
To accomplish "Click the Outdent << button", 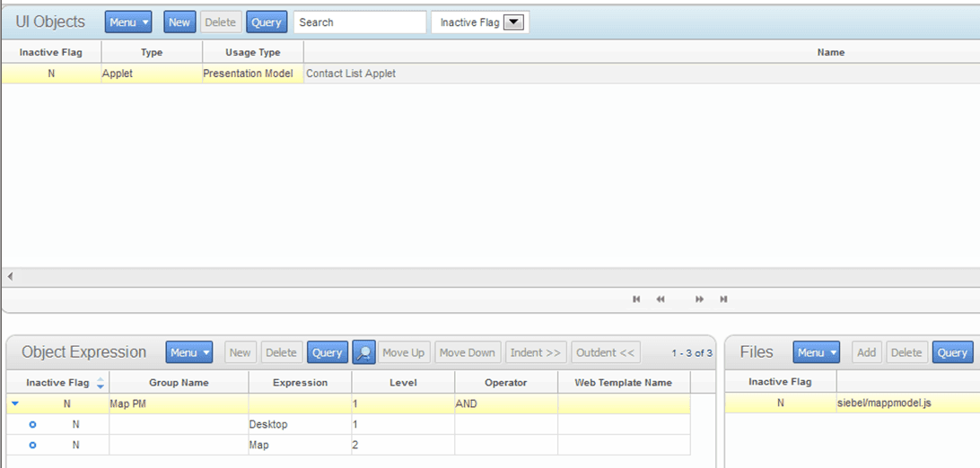I will 606,352.
